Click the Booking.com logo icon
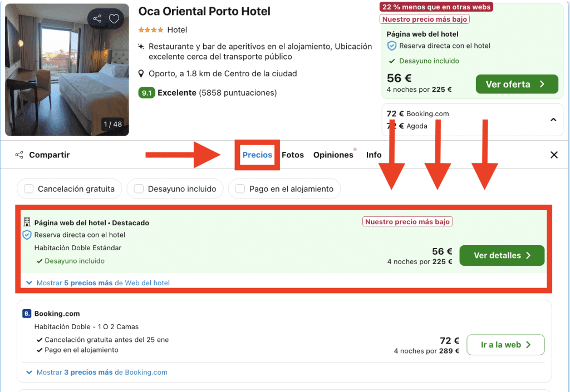Viewport: 570px width, 392px height. click(27, 314)
